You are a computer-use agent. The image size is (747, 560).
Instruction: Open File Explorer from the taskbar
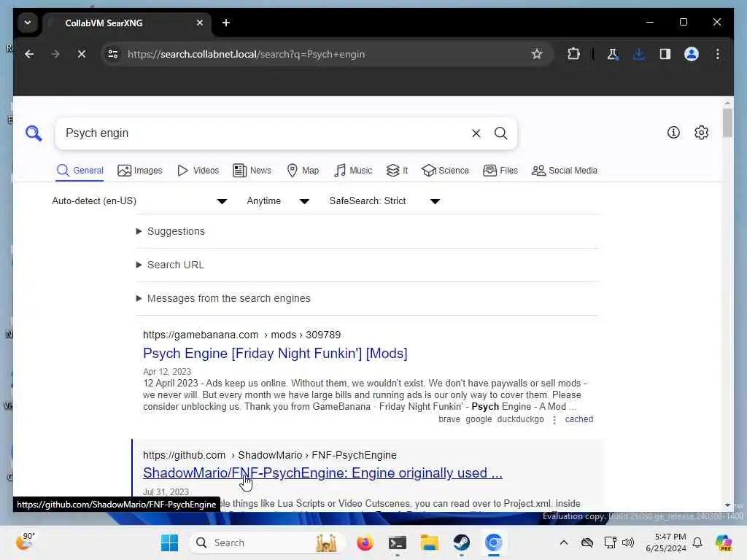[429, 542]
